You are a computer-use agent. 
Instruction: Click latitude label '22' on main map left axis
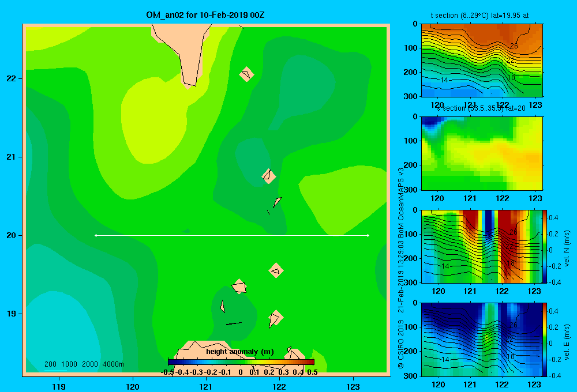[x=12, y=78]
